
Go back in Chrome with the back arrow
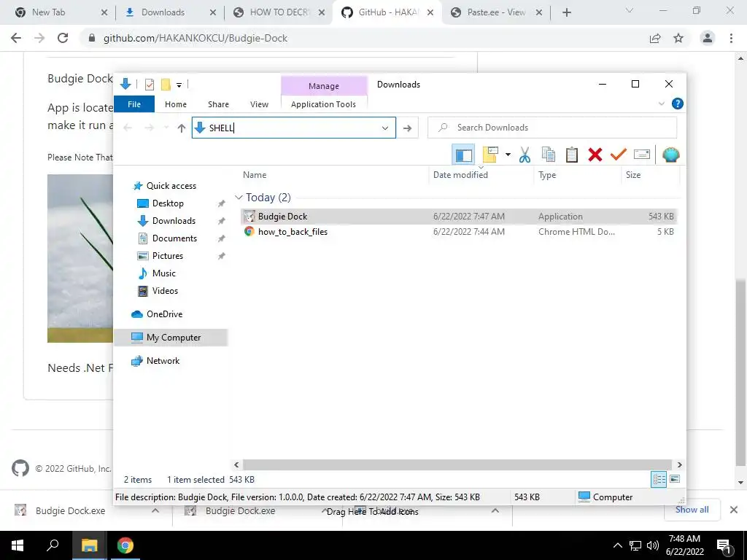(x=16, y=38)
